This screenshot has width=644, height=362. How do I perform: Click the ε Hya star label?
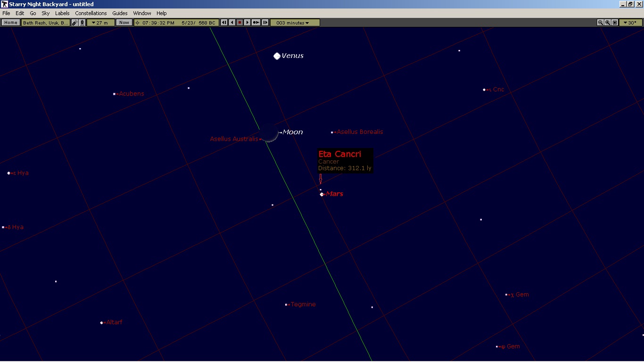pos(21,173)
